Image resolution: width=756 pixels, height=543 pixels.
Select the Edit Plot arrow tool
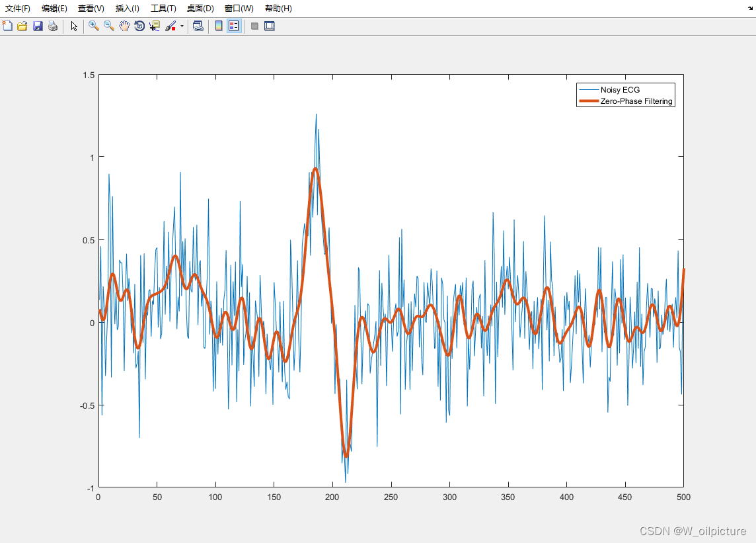(74, 26)
